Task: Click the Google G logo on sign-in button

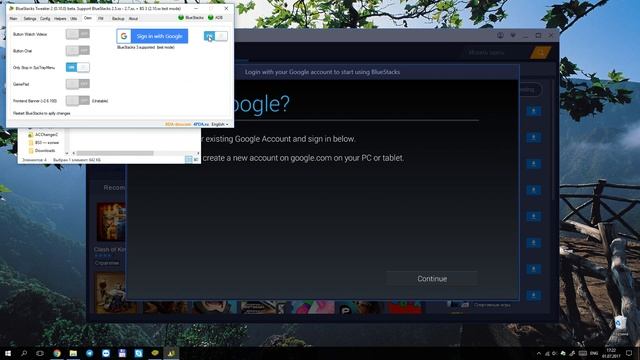Action: [x=124, y=36]
